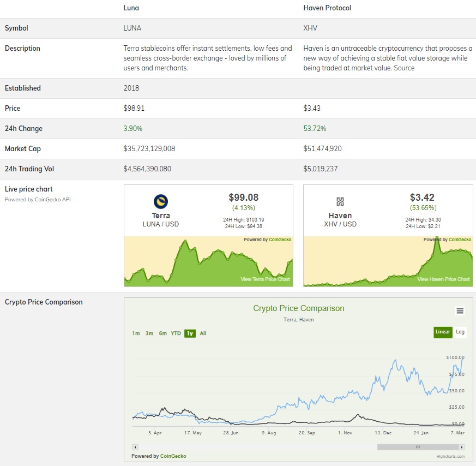Open CoinGecko link in Haven widget

coord(460,240)
